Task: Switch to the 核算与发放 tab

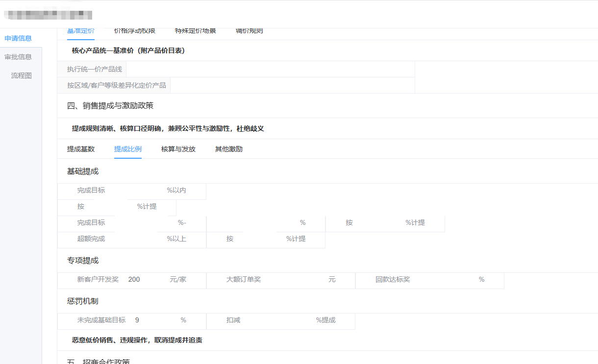Action: tap(178, 149)
